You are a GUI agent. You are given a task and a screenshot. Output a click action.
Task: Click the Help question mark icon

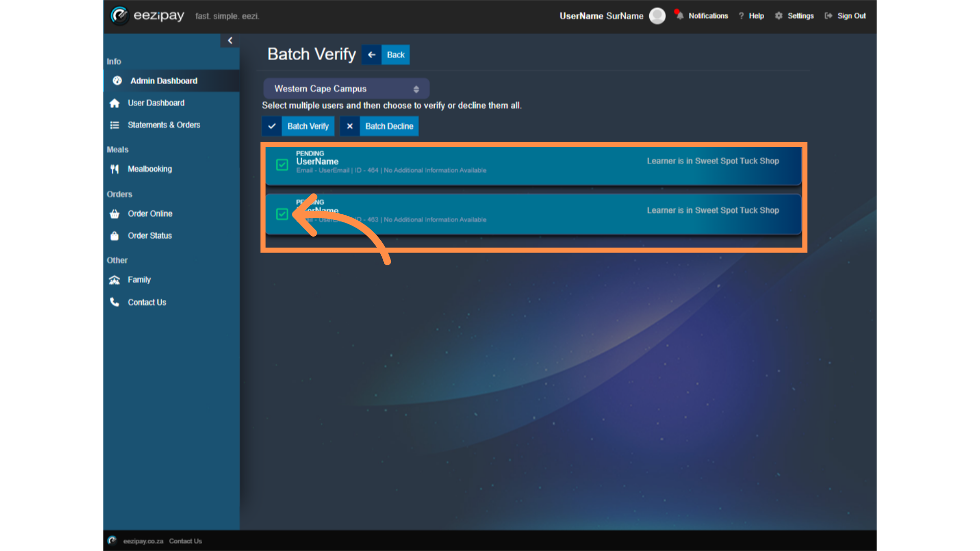pyautogui.click(x=741, y=16)
